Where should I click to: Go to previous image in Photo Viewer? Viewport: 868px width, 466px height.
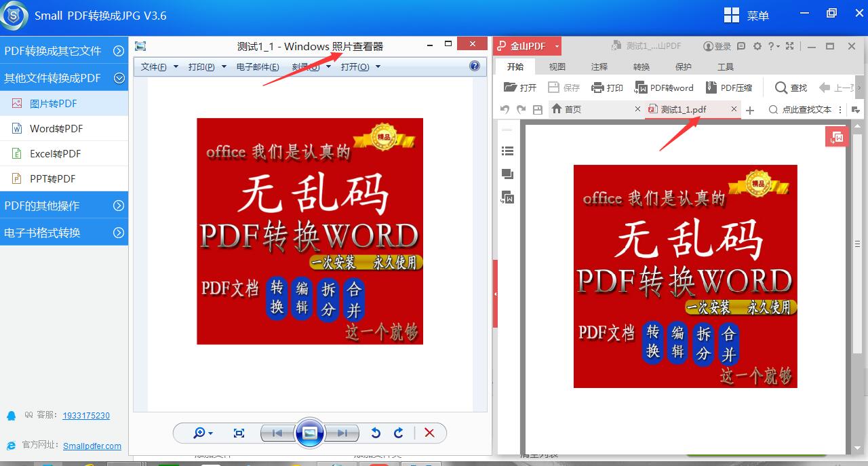[x=277, y=433]
